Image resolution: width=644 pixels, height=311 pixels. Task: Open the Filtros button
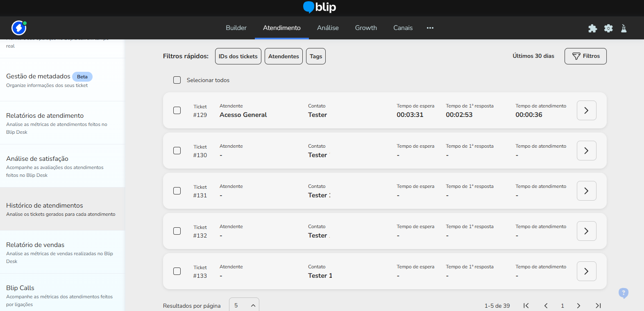585,56
